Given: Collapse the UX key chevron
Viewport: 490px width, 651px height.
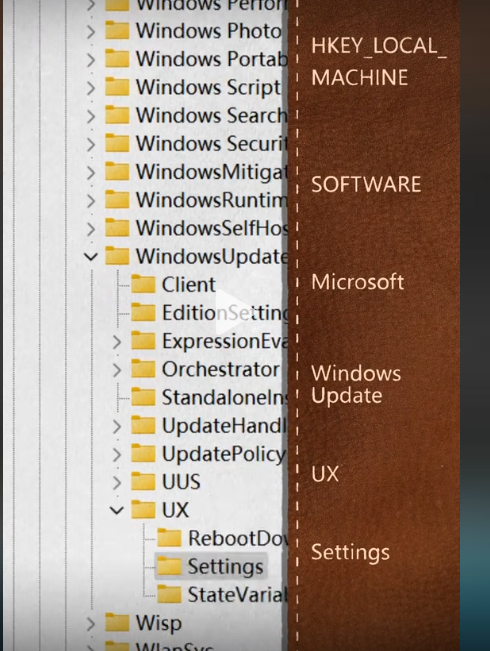Looking at the screenshot, I should [x=117, y=511].
